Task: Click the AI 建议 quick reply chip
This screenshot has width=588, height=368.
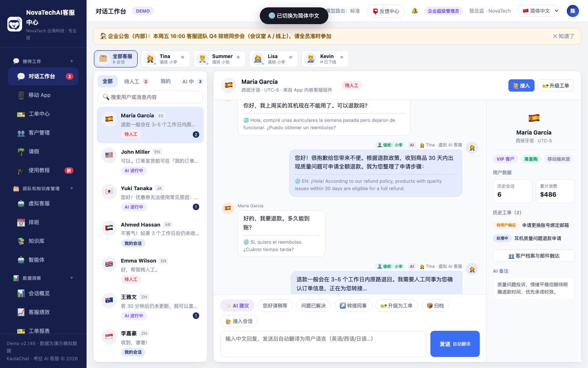Action: pos(237,305)
